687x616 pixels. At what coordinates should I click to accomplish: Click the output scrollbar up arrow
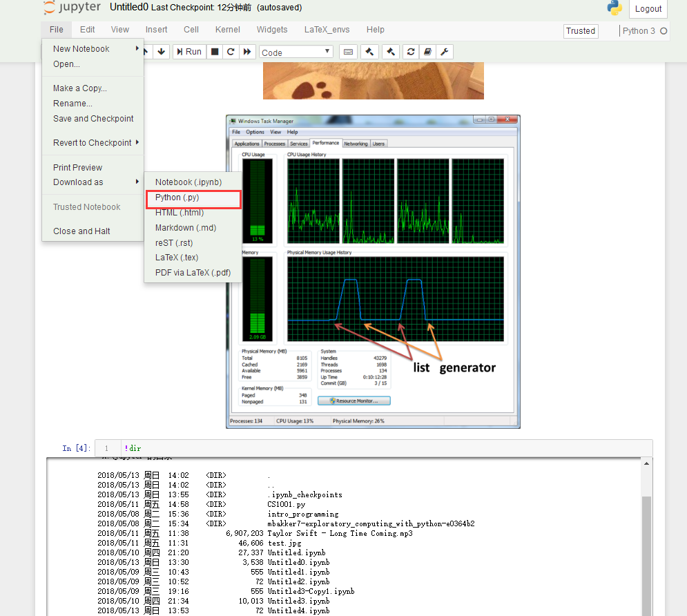coord(647,463)
